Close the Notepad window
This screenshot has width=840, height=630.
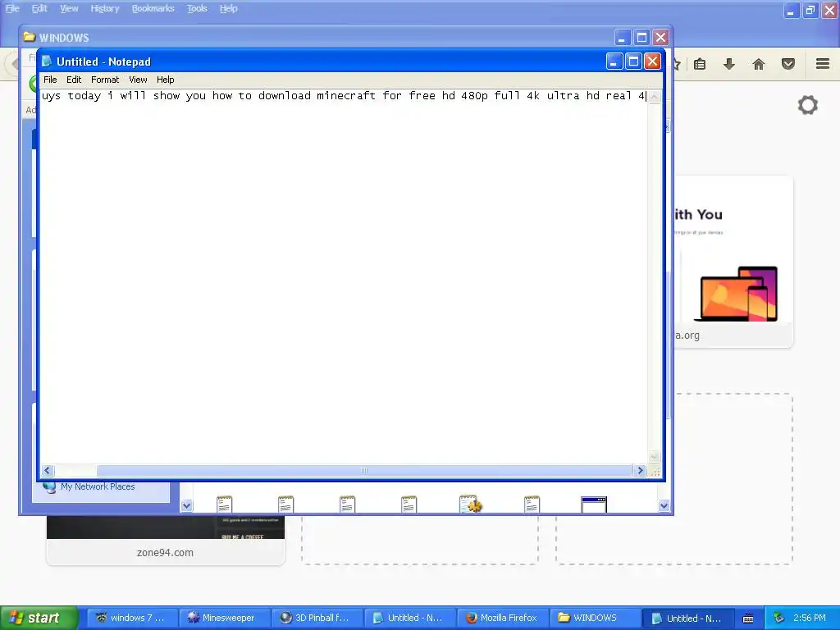(x=652, y=61)
